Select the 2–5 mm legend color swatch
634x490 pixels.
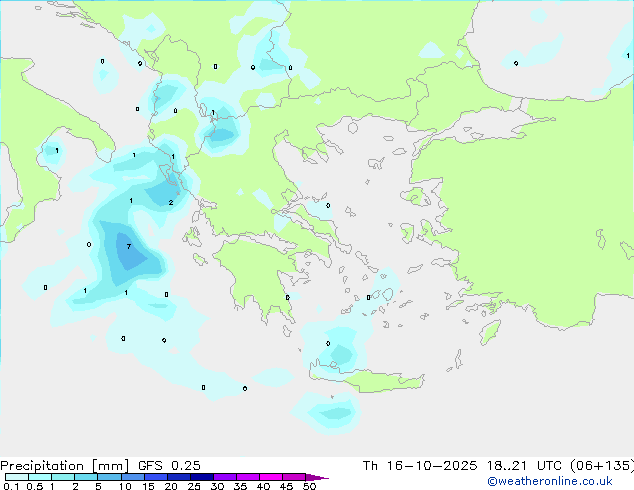pyautogui.click(x=86, y=477)
